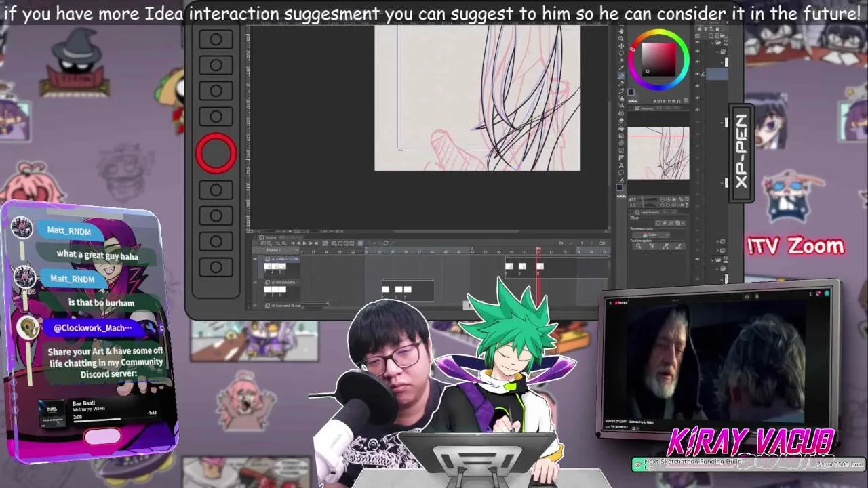868x488 pixels.
Task: Select the highlighted Pen tool
Action: (621, 76)
